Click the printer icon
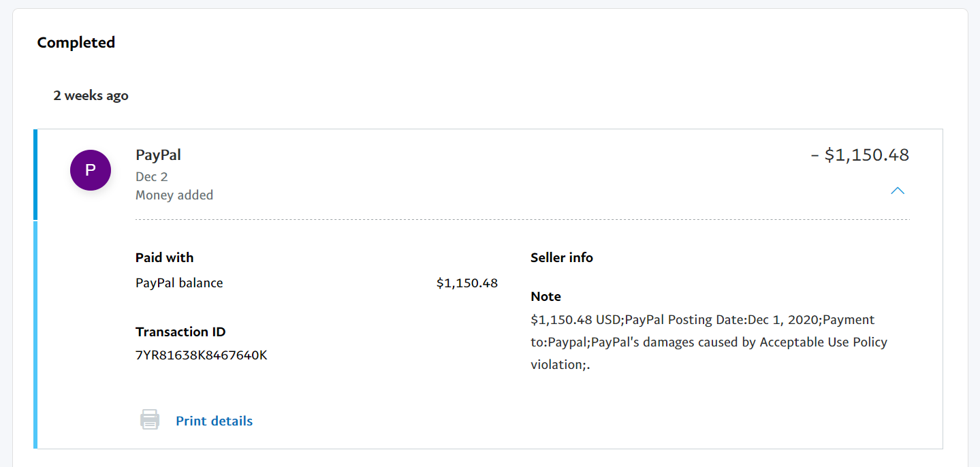This screenshot has height=467, width=980. point(150,420)
